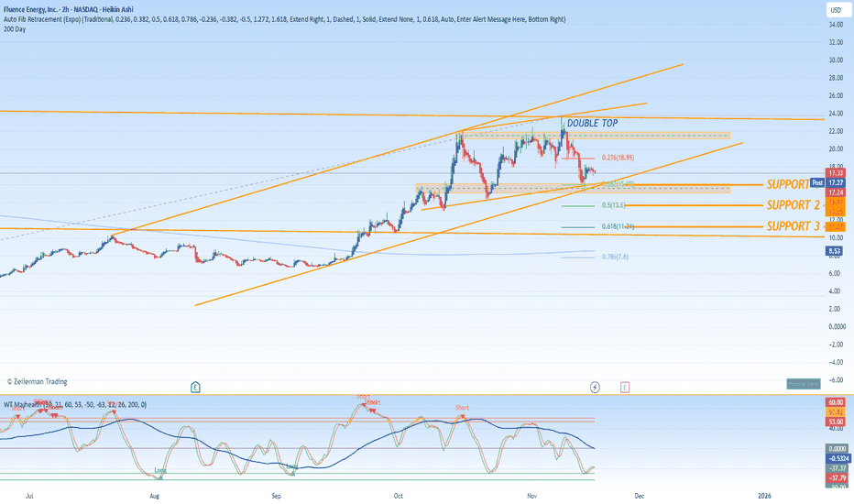Open the USD currency selector
The image size is (854, 504).
836,10
